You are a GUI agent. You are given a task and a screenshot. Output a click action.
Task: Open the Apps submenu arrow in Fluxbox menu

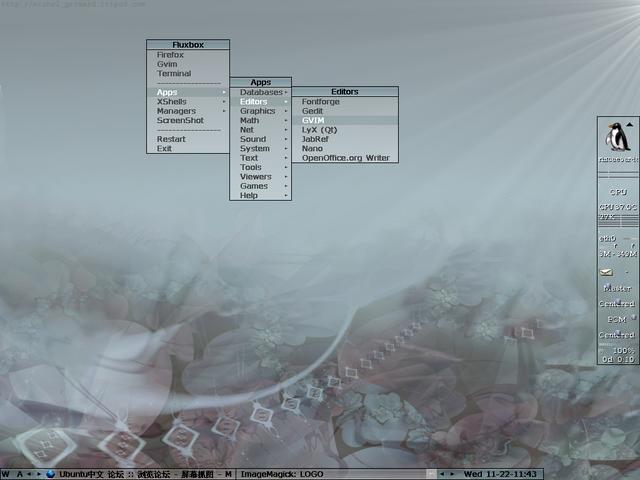click(x=224, y=92)
